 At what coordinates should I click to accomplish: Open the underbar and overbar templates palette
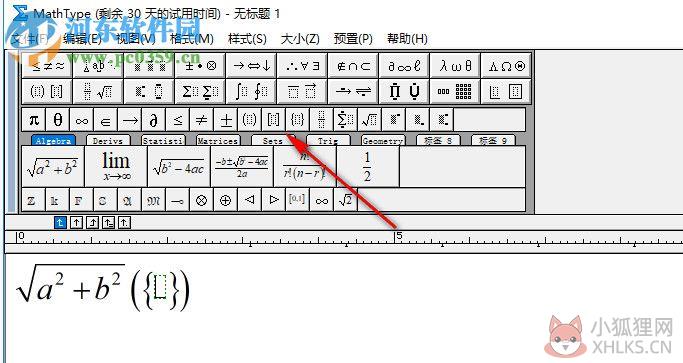pyautogui.click(x=302, y=92)
